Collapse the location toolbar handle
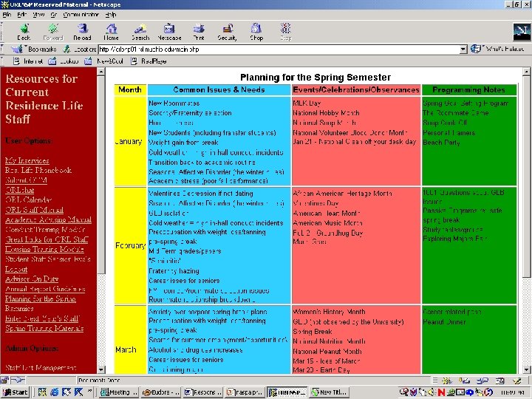Screen dimensions: 532x399 tap(2, 50)
